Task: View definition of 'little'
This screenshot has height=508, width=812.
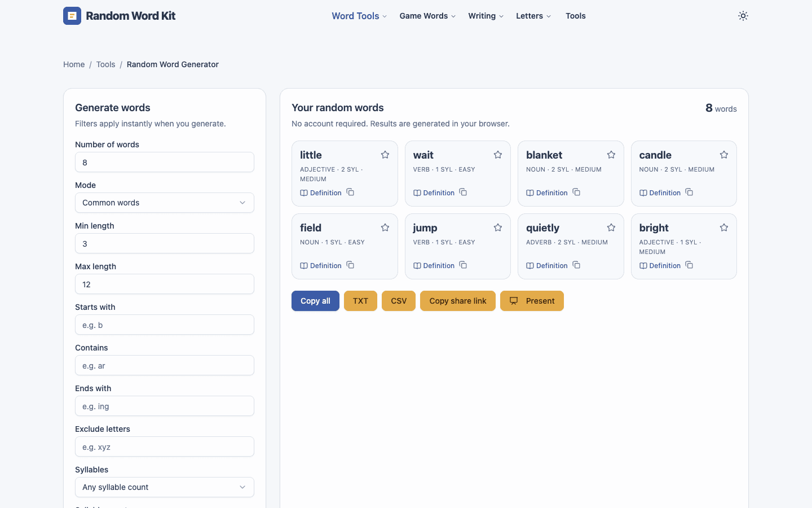Action: click(321, 192)
